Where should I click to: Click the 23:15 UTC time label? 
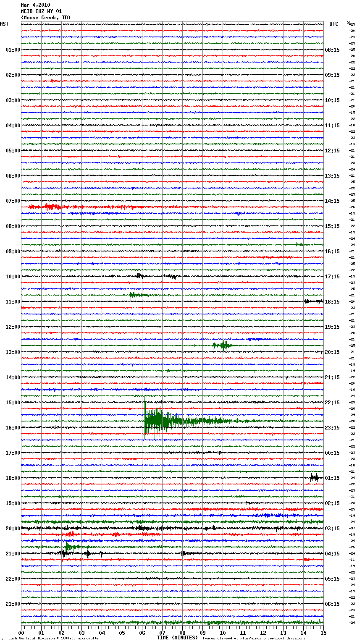pyautogui.click(x=332, y=428)
